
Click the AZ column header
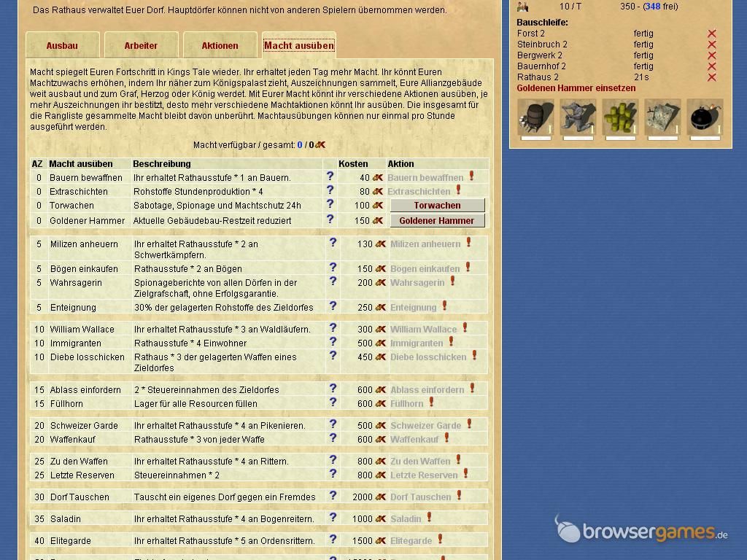[37, 164]
